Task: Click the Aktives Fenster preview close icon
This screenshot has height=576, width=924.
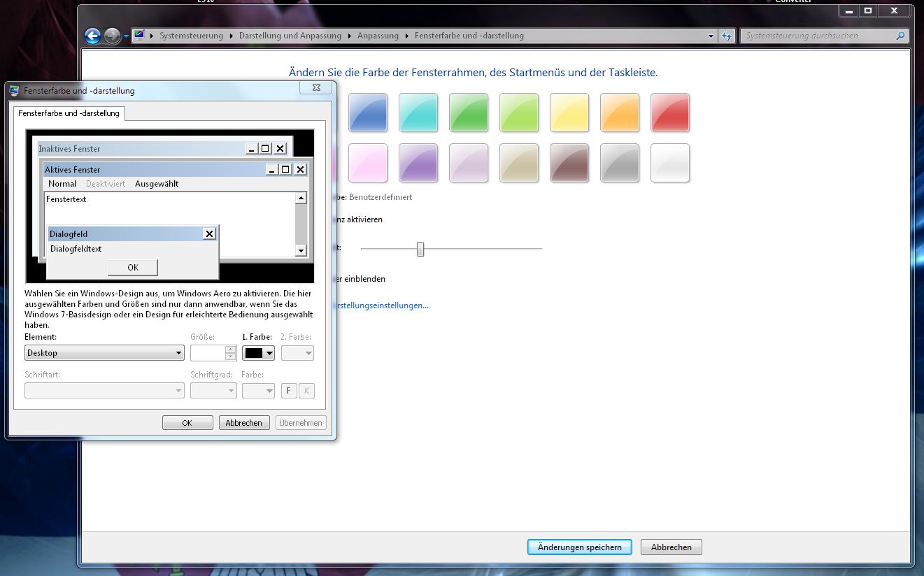Action: pos(300,169)
